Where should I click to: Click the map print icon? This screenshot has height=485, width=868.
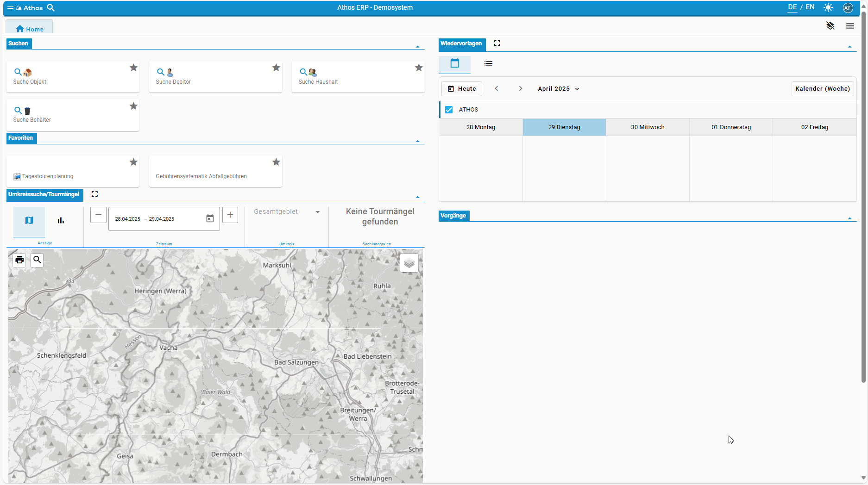19,260
